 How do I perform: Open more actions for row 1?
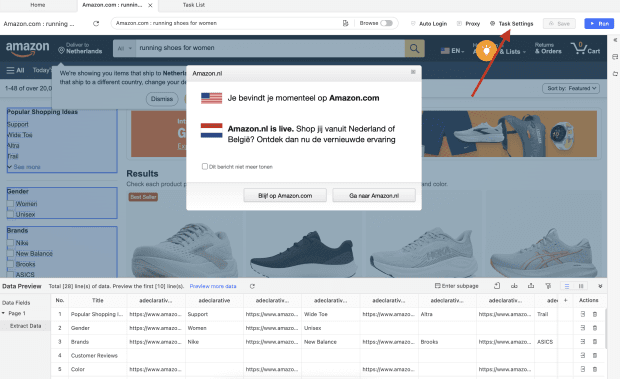(x=582, y=314)
